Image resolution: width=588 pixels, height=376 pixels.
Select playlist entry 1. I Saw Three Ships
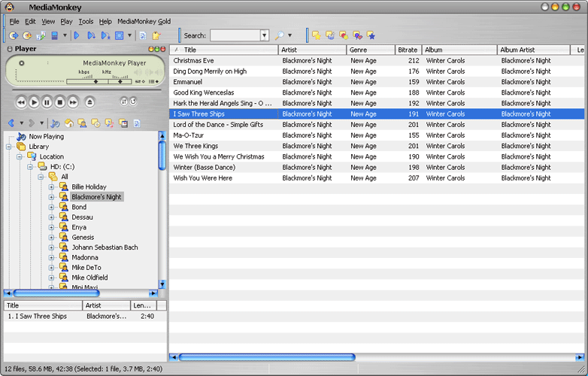85,316
